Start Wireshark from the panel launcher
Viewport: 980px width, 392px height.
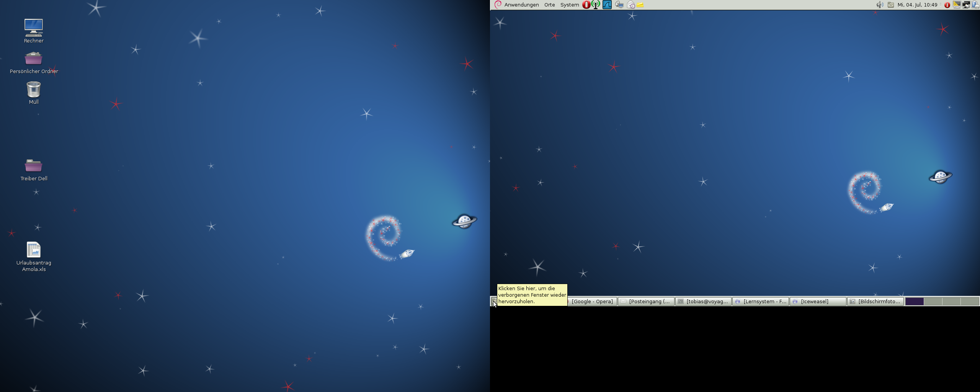607,5
